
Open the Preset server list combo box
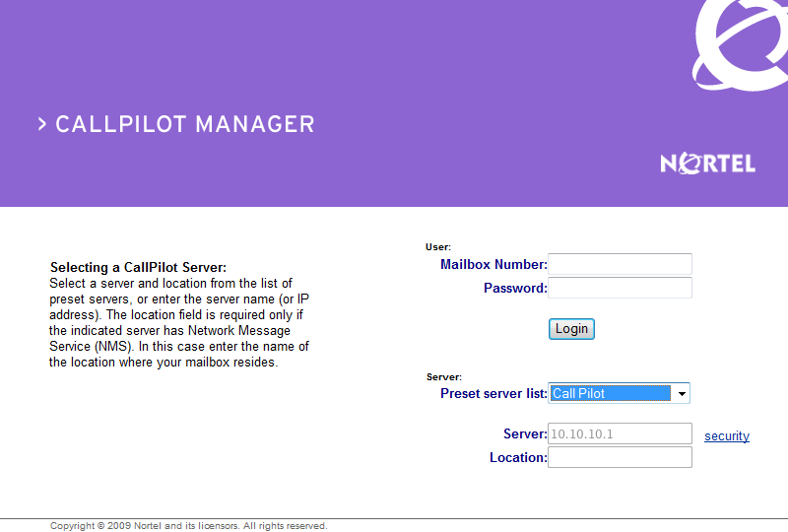[619, 393]
